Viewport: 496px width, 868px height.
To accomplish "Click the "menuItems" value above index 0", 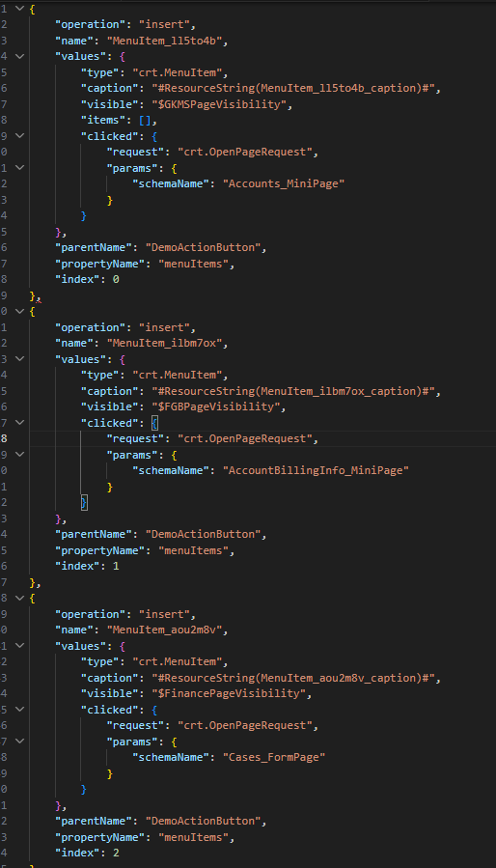I will 193,264.
